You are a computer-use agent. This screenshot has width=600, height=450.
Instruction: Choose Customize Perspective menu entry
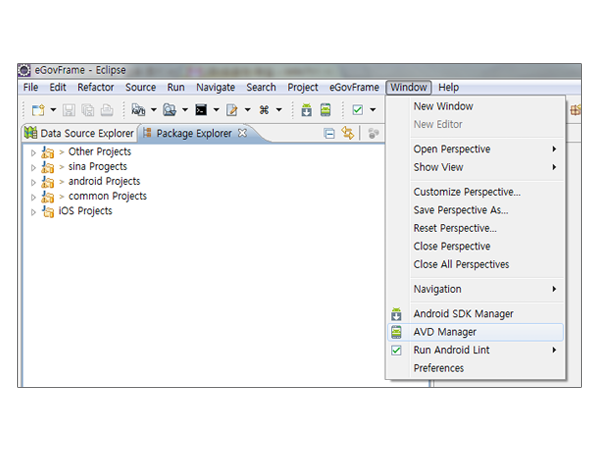click(x=476, y=192)
